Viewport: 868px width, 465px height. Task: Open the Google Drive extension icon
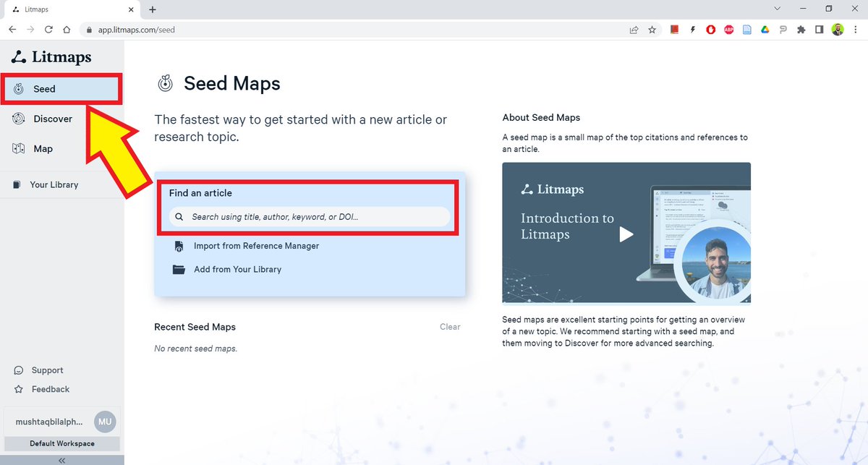point(764,30)
